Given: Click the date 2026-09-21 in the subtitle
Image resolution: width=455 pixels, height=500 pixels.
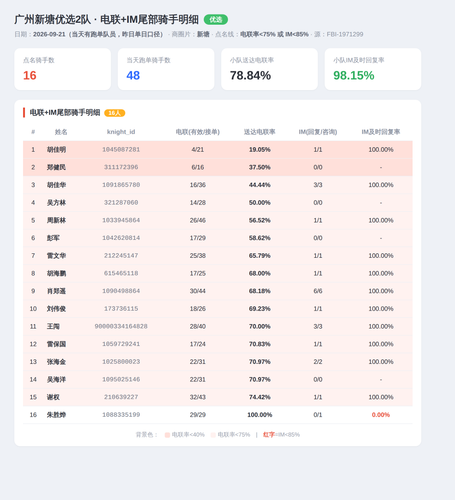Looking at the screenshot, I should 49,34.
